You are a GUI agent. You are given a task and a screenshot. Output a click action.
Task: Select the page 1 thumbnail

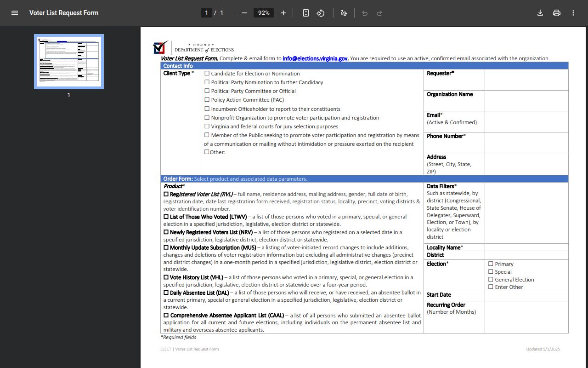point(69,62)
